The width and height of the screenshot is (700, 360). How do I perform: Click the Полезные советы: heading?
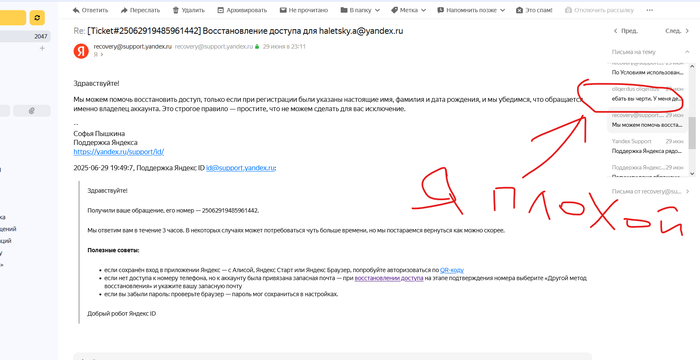pyautogui.click(x=113, y=250)
